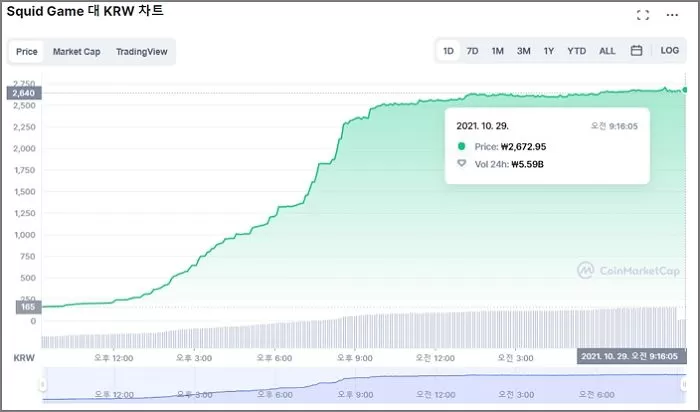Toggle the LOG scale button
The image size is (700, 412).
tap(669, 50)
